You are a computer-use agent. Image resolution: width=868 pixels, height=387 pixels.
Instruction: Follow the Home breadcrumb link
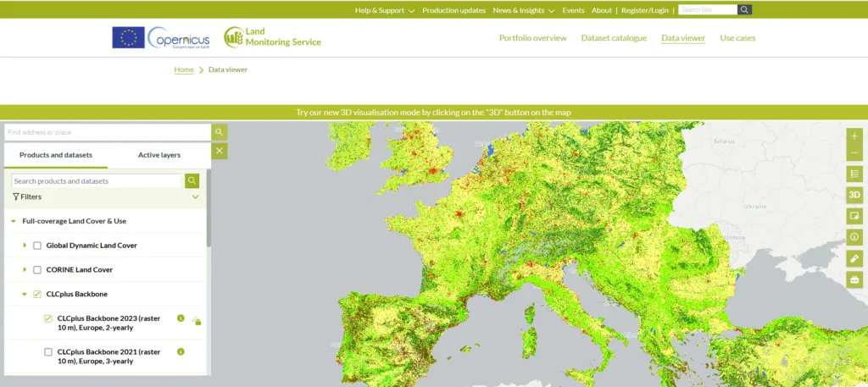coord(184,69)
